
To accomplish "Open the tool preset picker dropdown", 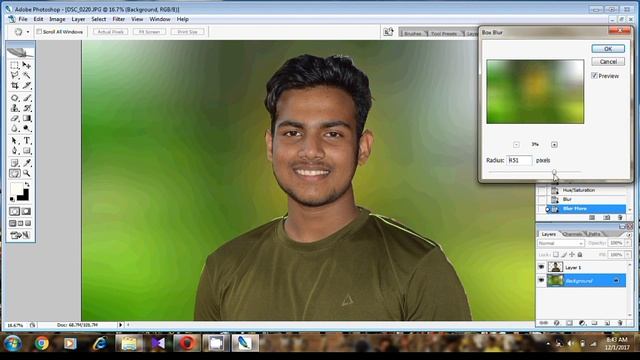I will pyautogui.click(x=28, y=32).
